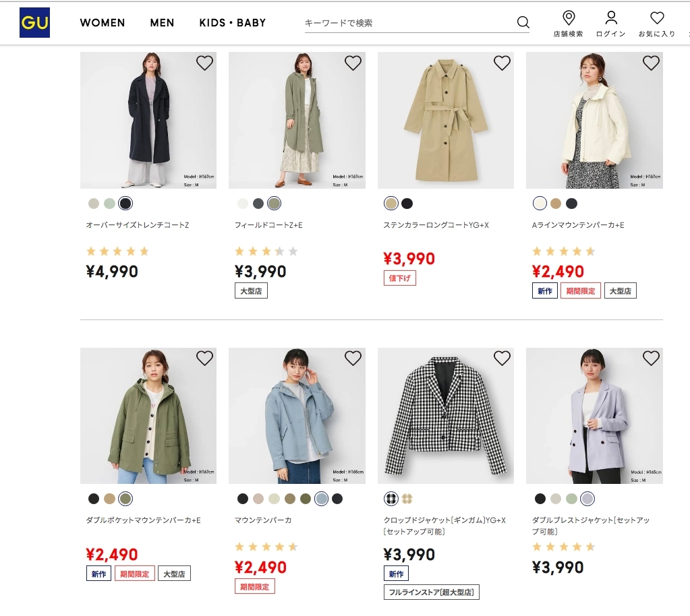Screen dimensions: 690x616
Task: Open the green double-pocket parka image
Action: 148,416
